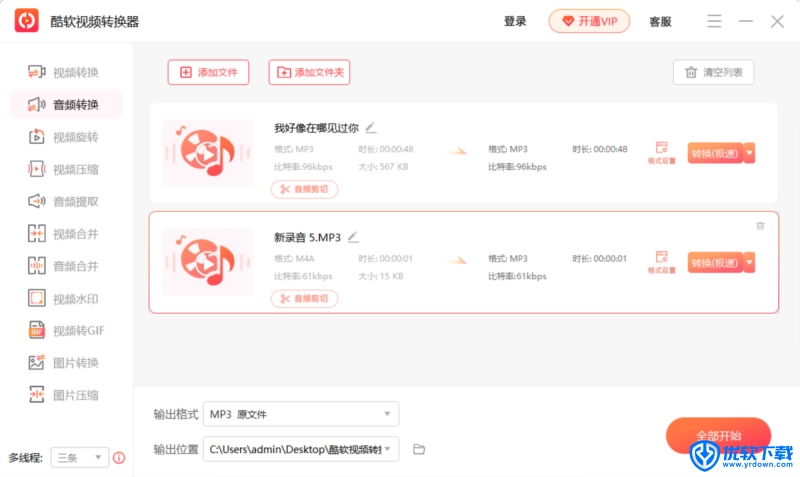
Task: Click 登录 to log in
Action: click(515, 21)
